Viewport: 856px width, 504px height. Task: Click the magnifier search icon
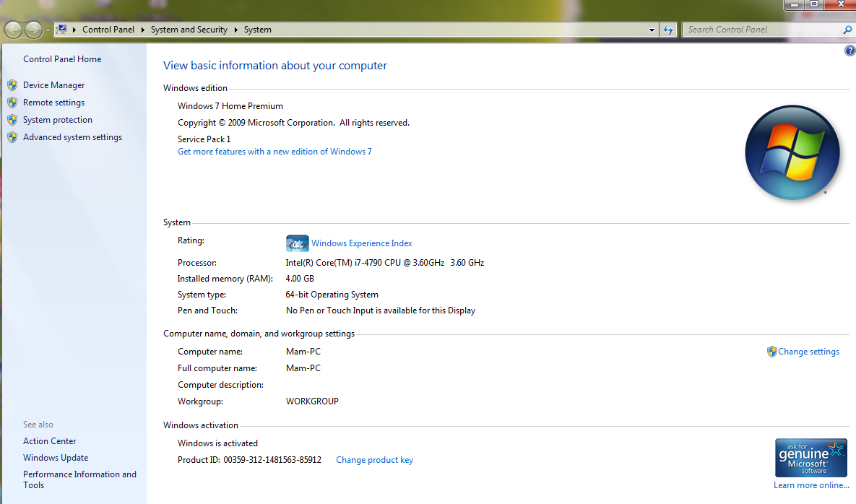pyautogui.click(x=847, y=30)
